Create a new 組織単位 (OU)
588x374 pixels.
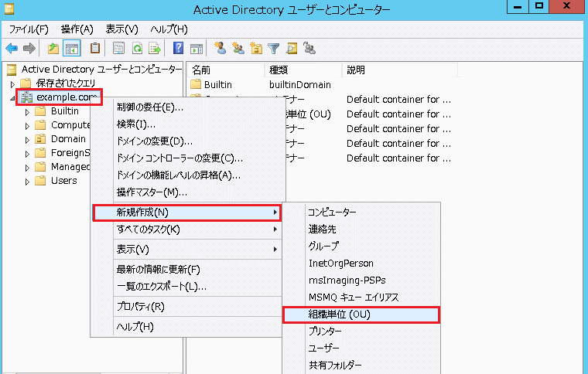361,314
